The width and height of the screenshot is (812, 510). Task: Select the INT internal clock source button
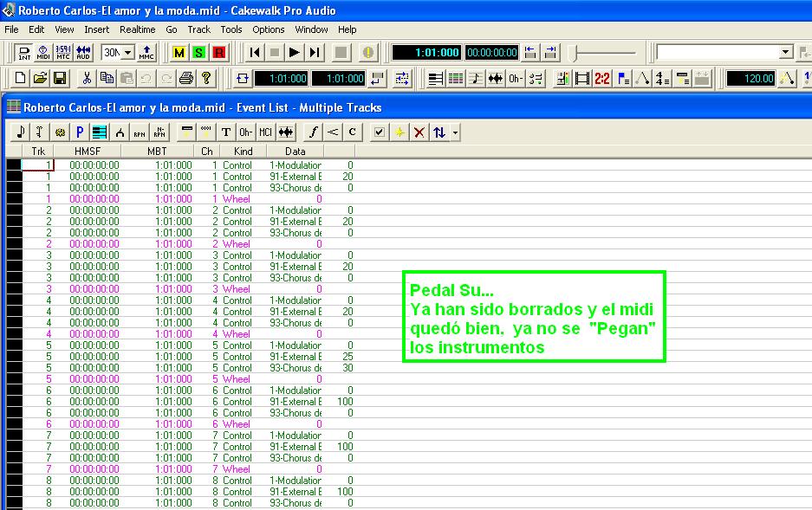23,52
